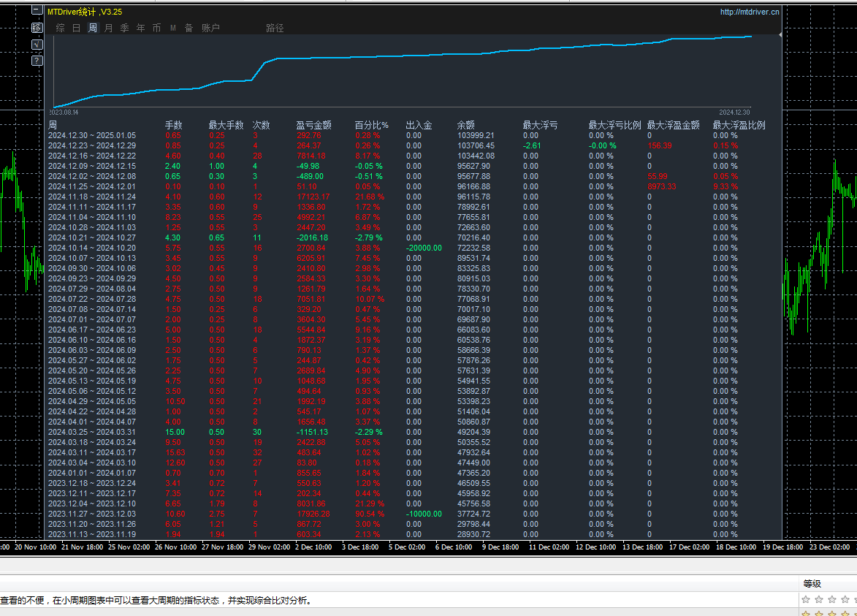Open help via the ? icon
857x616 pixels.
click(37, 61)
